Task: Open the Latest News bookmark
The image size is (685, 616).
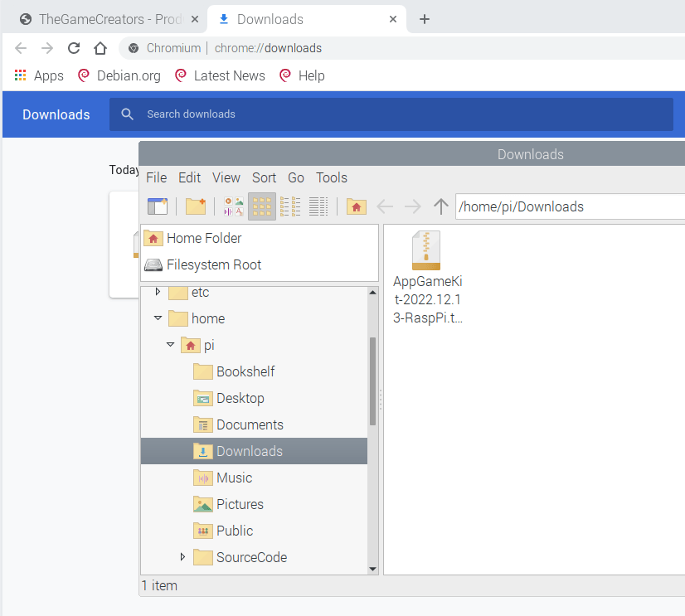Action: tap(220, 75)
